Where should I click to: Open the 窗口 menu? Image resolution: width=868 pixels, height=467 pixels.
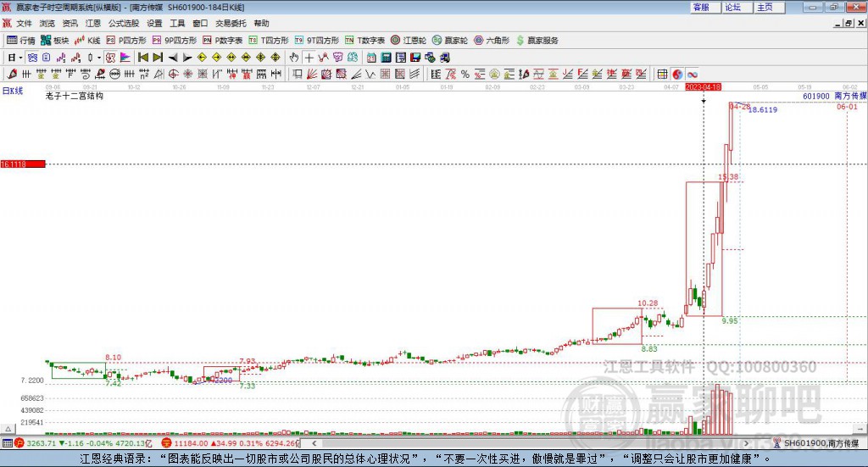point(200,23)
